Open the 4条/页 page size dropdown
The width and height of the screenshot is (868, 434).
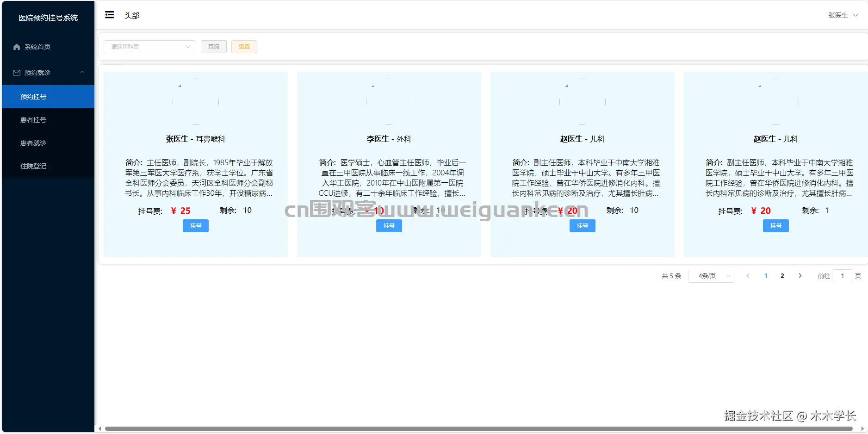pos(711,276)
